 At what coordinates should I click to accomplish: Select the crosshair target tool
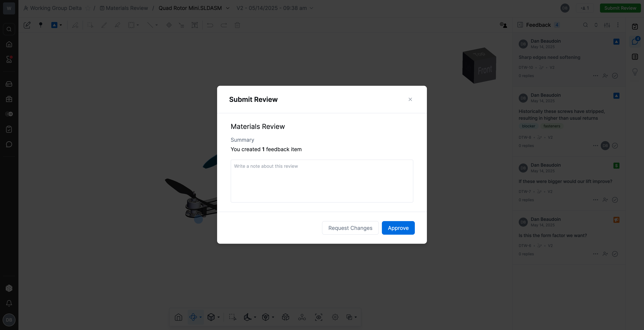pos(169,25)
